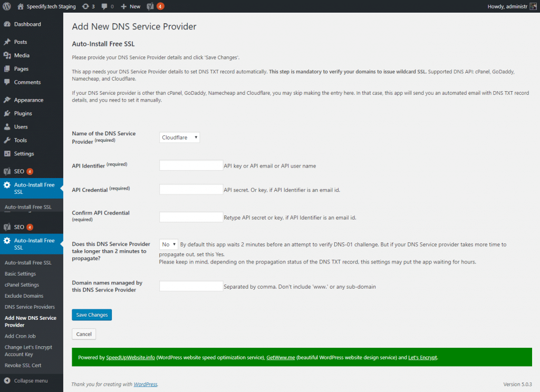Go to Basic Settings submenu
Viewport: 540px width, 392px height.
[x=21, y=273]
